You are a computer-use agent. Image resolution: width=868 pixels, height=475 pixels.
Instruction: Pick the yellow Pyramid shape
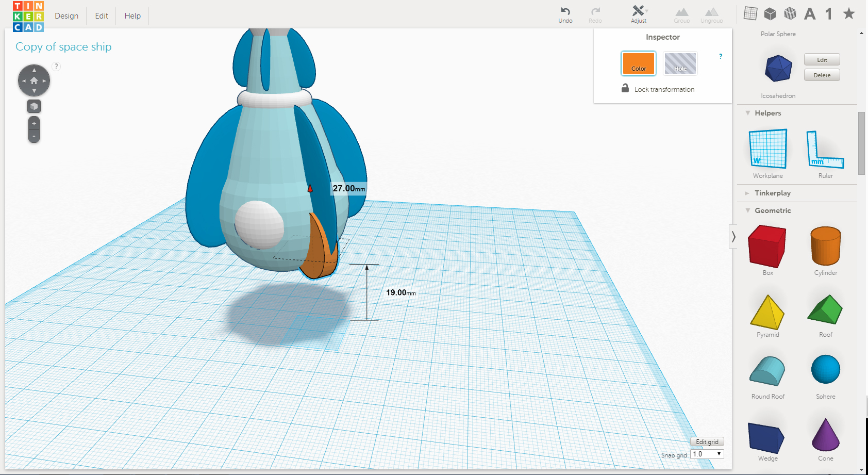767,312
